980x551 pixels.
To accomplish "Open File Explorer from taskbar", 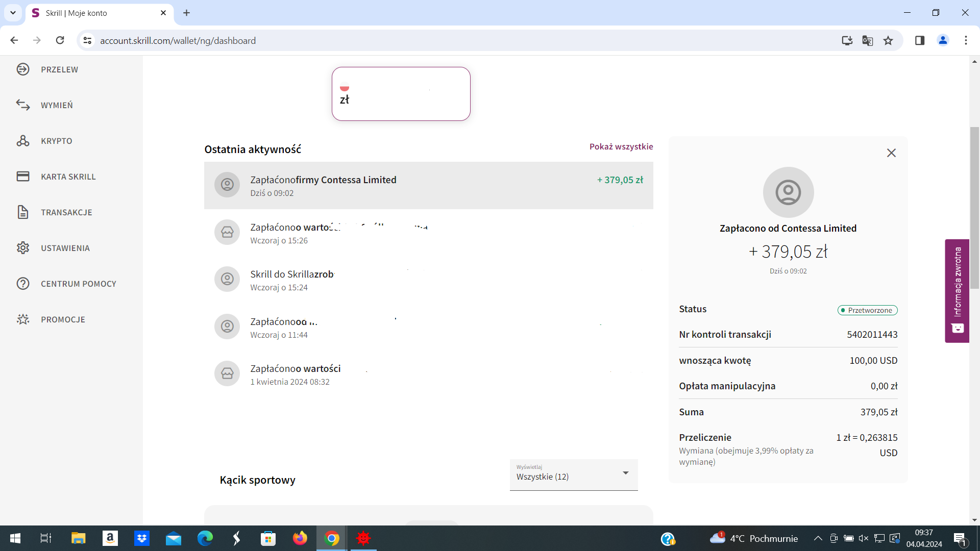I will (78, 538).
